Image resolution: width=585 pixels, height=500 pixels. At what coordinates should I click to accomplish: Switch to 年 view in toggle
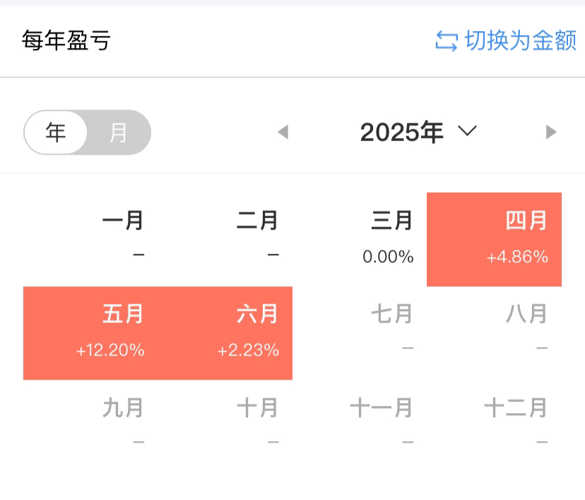pos(56,132)
